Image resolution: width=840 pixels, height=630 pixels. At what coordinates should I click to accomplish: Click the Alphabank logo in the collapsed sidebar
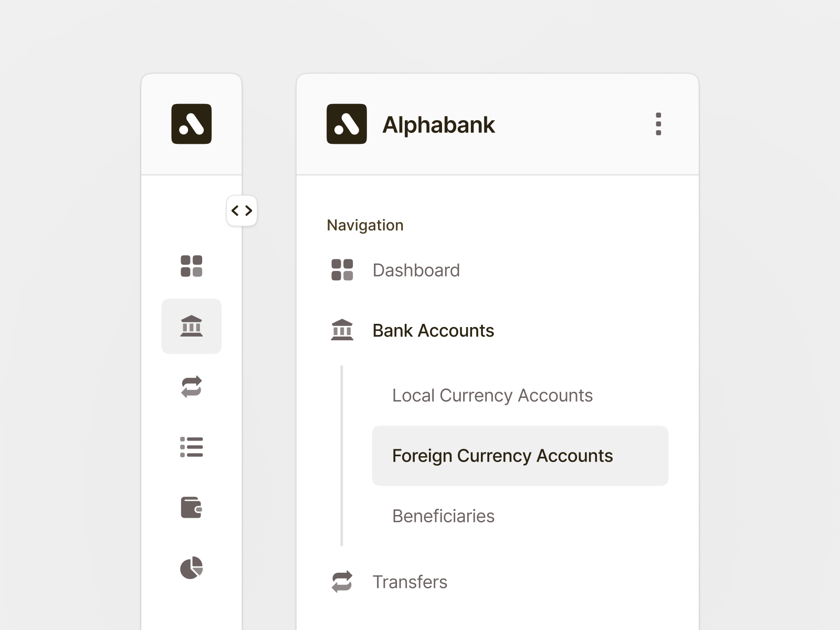[x=191, y=124]
